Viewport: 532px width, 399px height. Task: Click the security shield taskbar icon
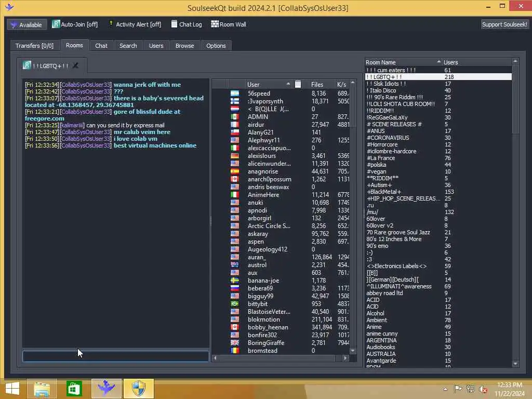(x=138, y=389)
